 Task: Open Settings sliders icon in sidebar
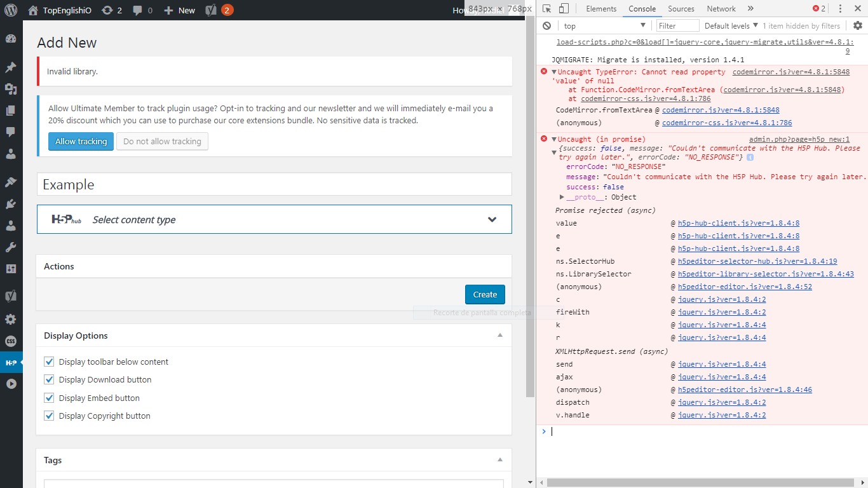click(11, 269)
